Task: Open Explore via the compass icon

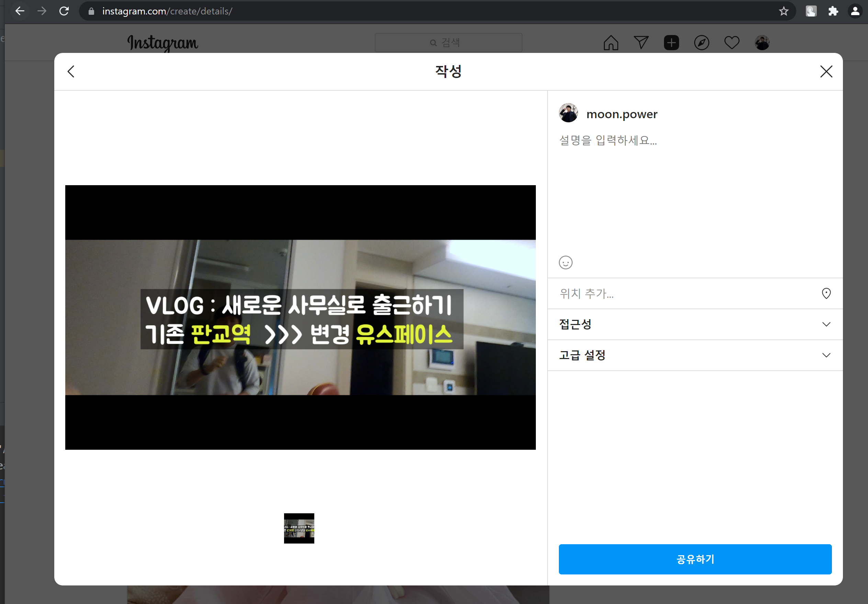Action: point(701,43)
